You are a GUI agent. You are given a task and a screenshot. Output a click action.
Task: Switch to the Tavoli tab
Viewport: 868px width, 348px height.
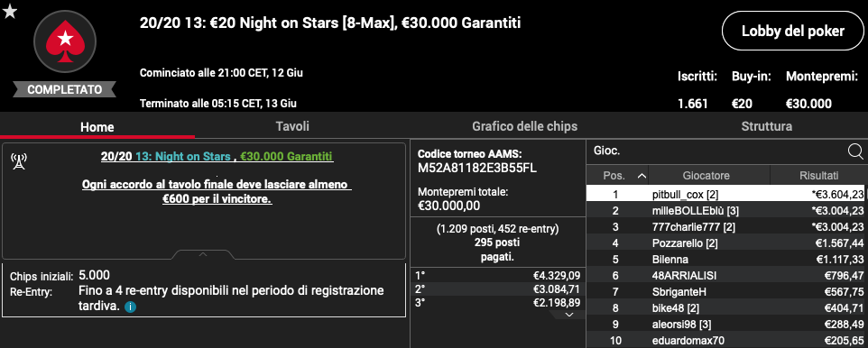(292, 127)
